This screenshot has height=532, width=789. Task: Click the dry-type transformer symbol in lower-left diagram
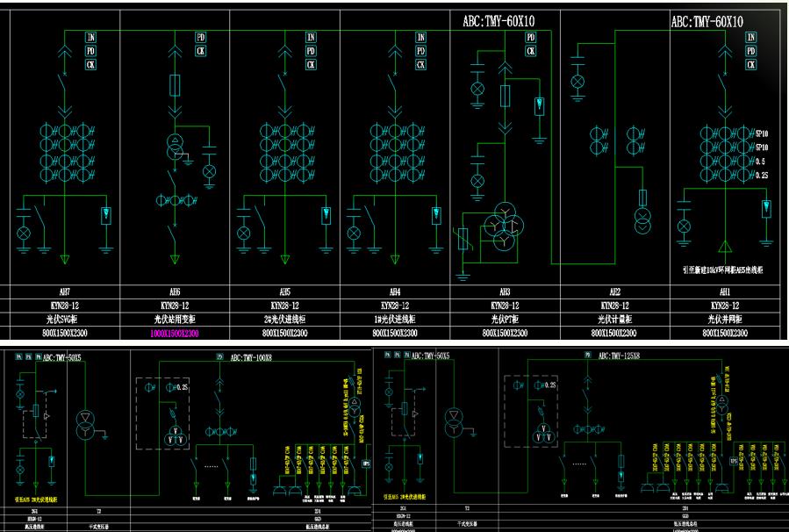tap(85, 418)
